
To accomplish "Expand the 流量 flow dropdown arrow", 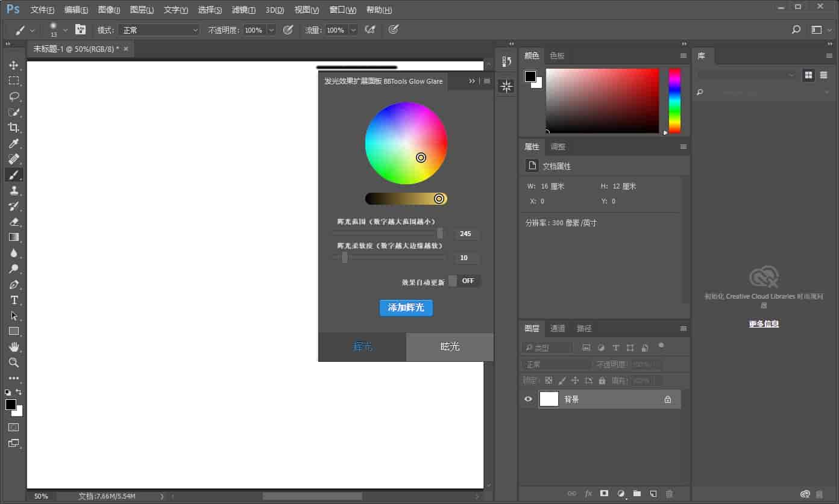I will 353,30.
